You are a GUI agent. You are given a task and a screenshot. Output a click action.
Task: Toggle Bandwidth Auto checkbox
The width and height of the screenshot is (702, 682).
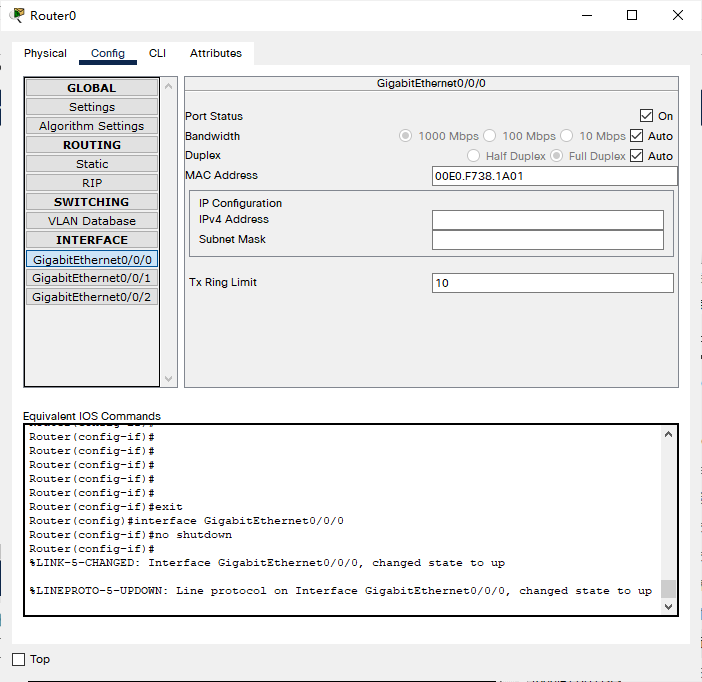[x=636, y=136]
